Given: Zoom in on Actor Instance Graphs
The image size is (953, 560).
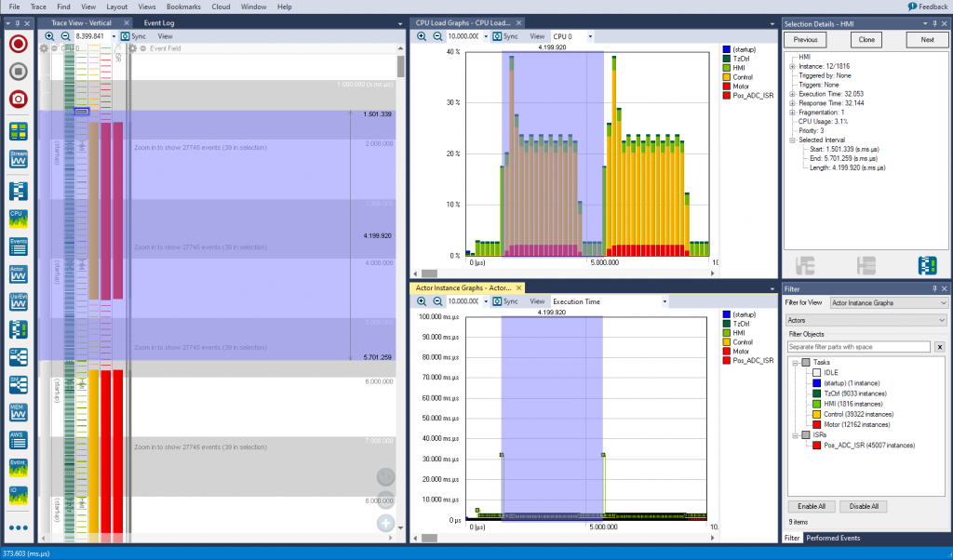Looking at the screenshot, I should click(x=422, y=301).
